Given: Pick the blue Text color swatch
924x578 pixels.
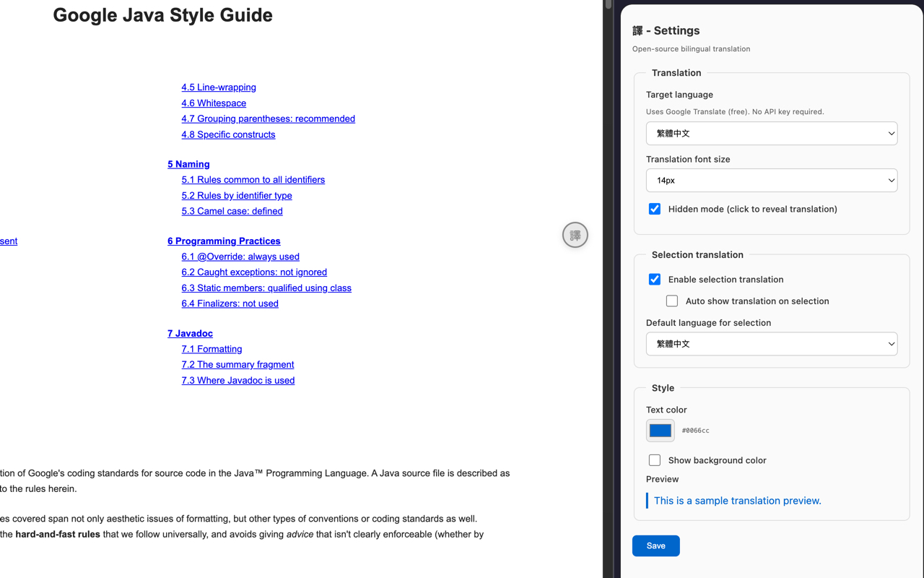Looking at the screenshot, I should coord(660,431).
